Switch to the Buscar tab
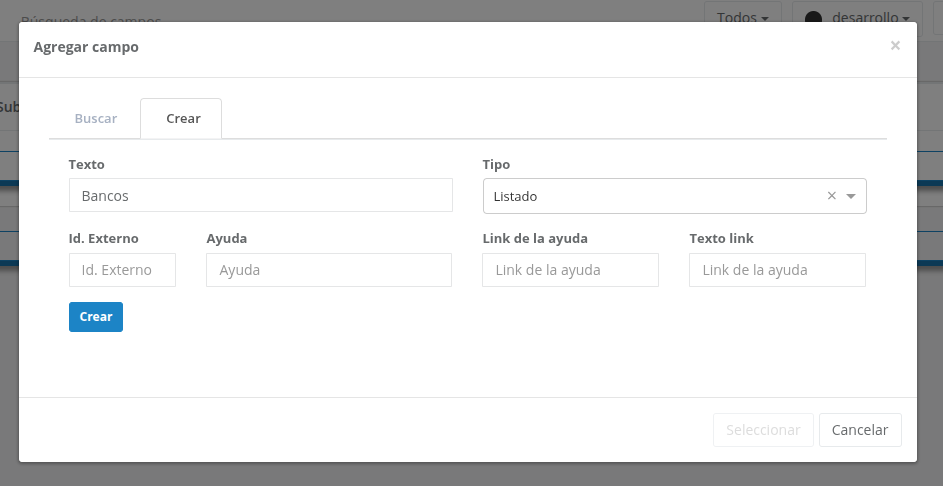 pyautogui.click(x=96, y=118)
